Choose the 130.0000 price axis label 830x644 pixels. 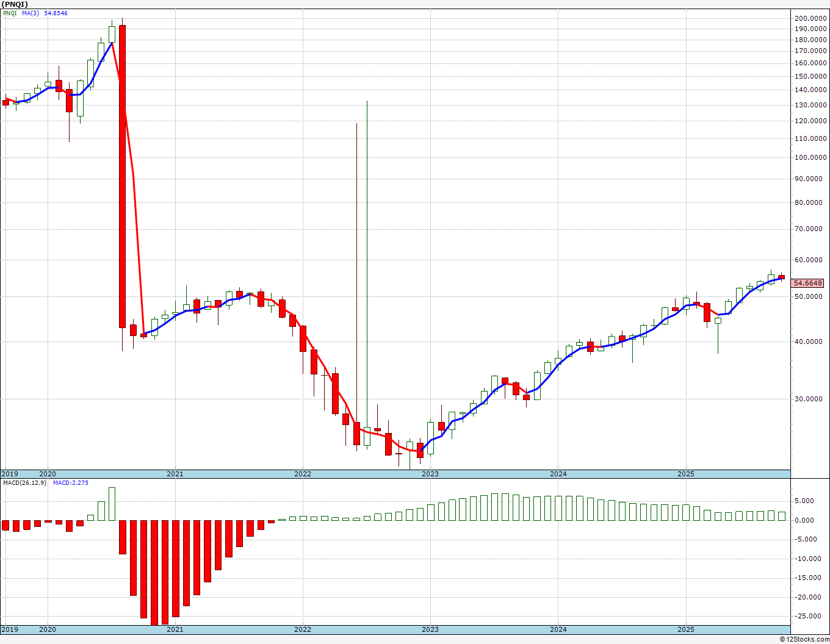coord(810,105)
